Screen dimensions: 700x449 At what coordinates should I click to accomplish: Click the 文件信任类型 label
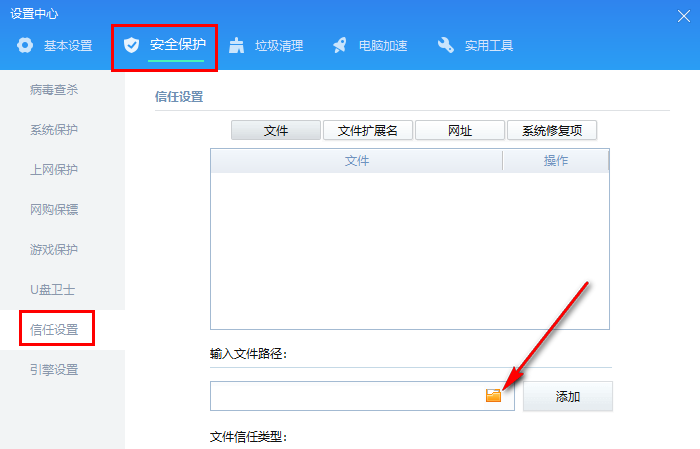[248, 437]
